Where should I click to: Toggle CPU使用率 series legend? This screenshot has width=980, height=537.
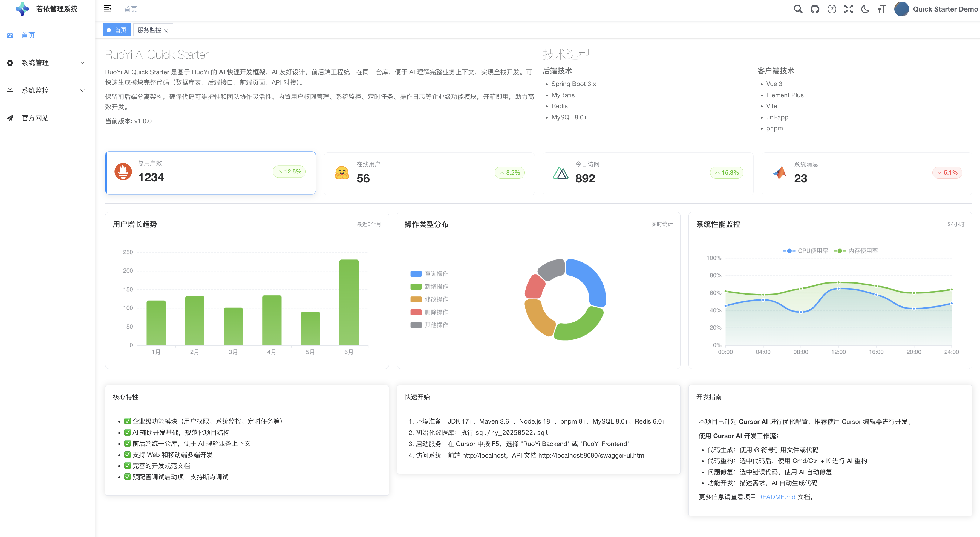805,251
